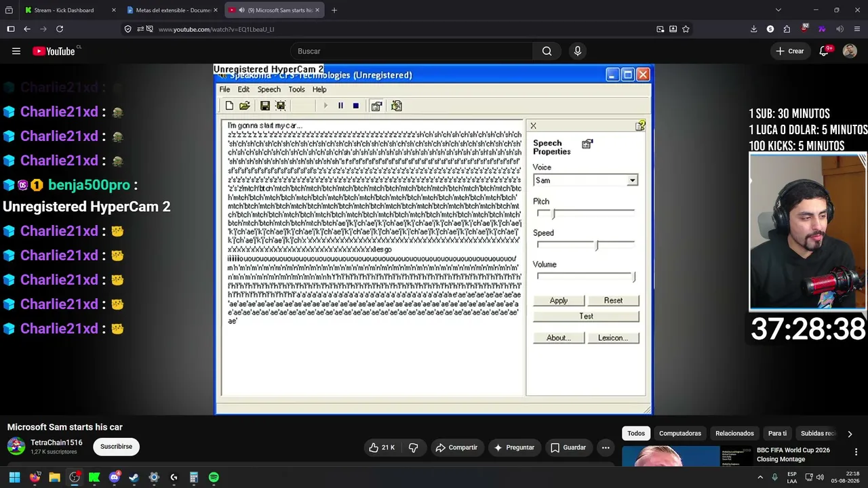868x488 pixels.
Task: Show more filter chips with the arrow
Action: pyautogui.click(x=850, y=434)
